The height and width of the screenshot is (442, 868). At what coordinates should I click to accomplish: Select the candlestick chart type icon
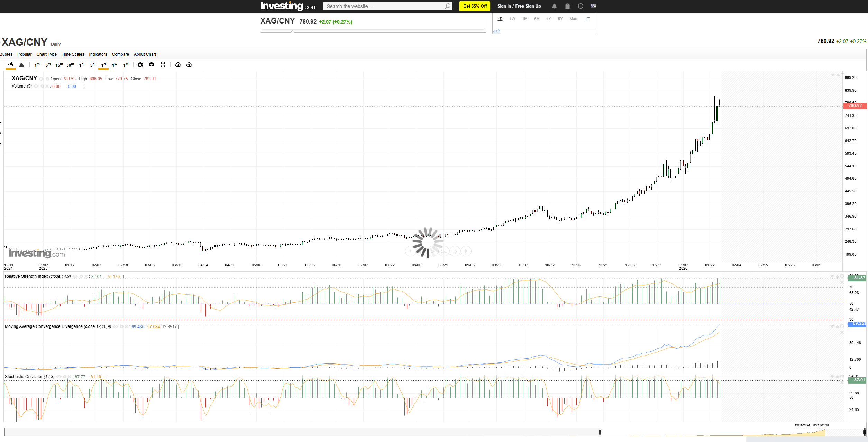11,65
